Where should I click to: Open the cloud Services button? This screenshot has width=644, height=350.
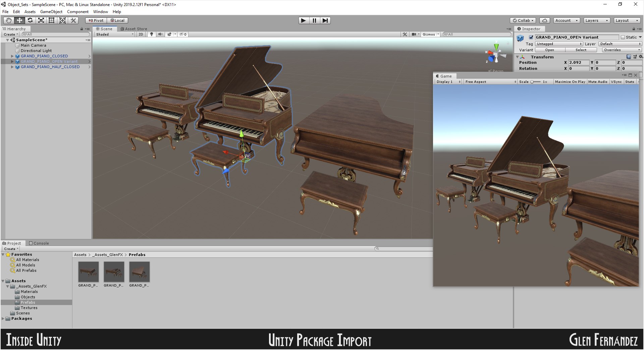[545, 20]
